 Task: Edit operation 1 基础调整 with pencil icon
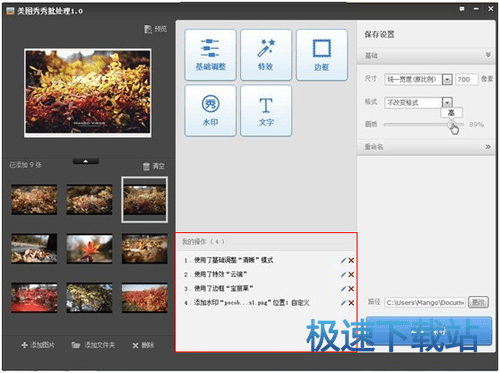pos(343,260)
